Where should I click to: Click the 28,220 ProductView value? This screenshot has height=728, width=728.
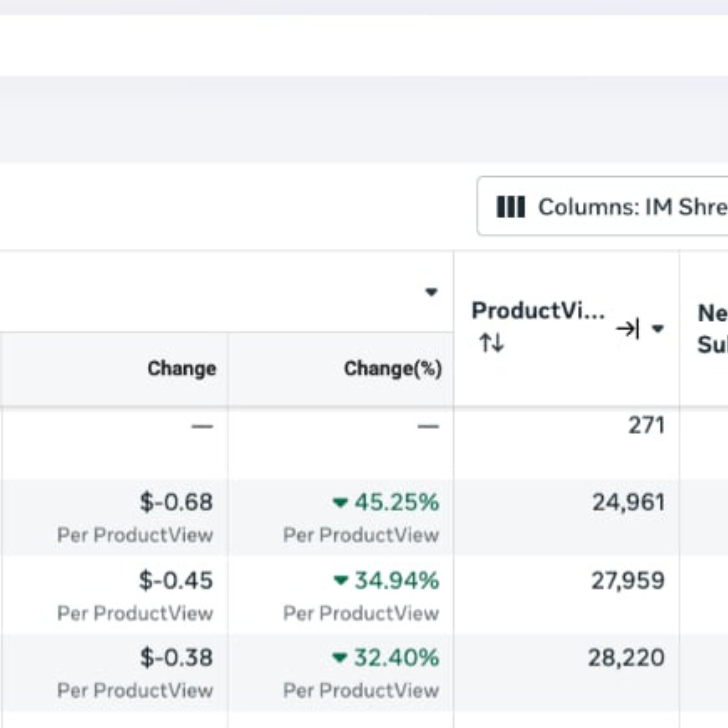pyautogui.click(x=626, y=658)
